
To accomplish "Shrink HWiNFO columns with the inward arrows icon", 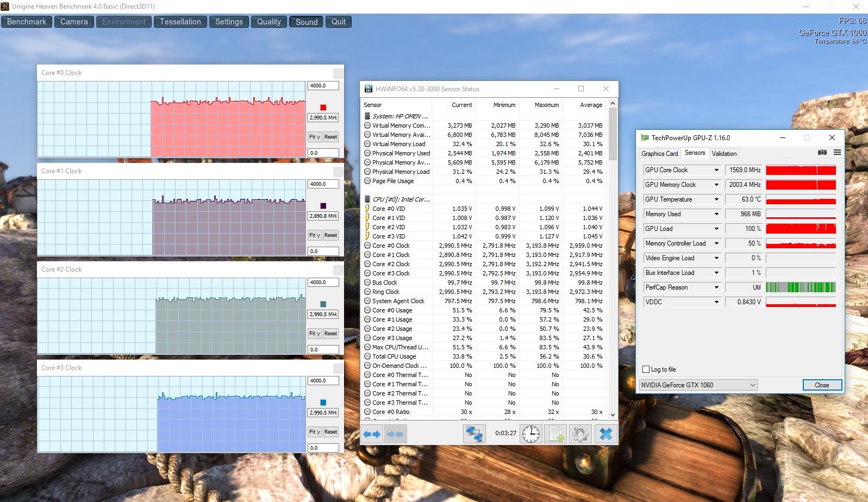I will coord(395,434).
